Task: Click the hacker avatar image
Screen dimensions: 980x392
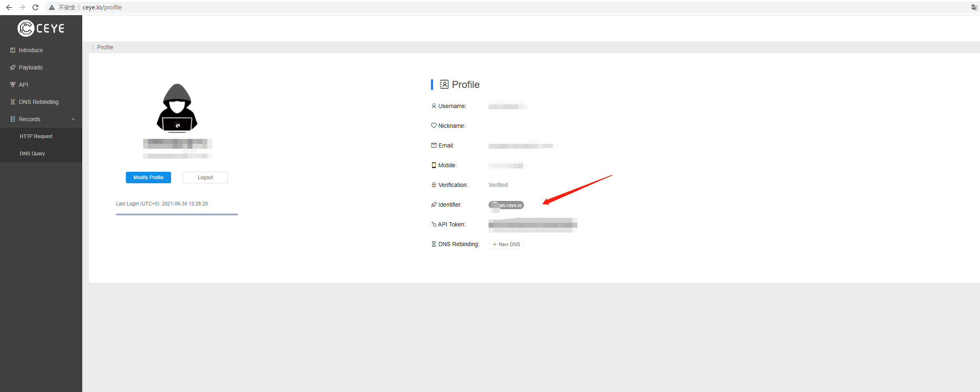Action: coord(177,108)
